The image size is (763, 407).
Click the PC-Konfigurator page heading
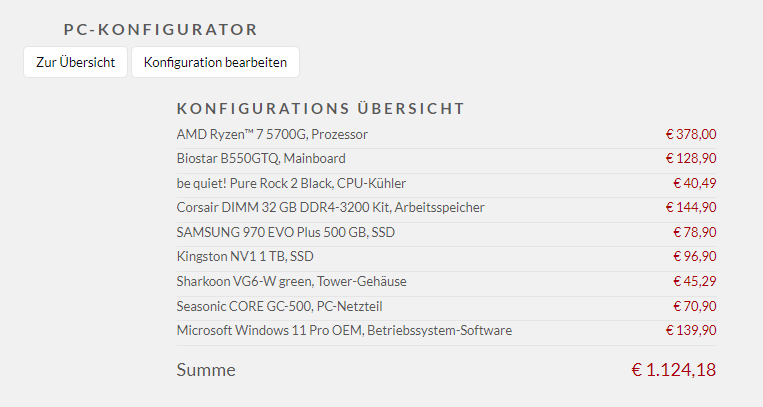pos(160,30)
